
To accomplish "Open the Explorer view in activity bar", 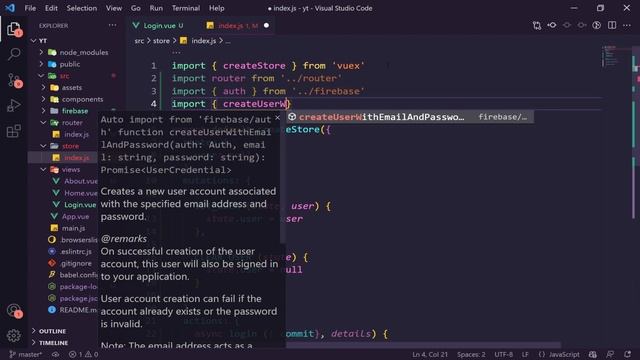I will click(x=14, y=29).
